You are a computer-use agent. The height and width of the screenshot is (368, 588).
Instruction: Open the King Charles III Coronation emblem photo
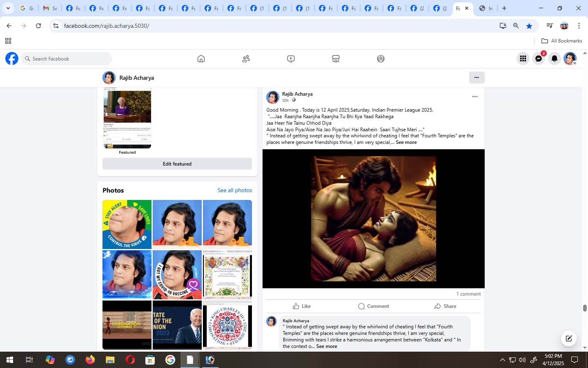(x=227, y=325)
